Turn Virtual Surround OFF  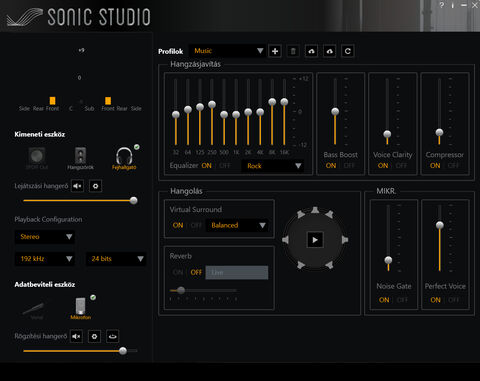coord(196,225)
